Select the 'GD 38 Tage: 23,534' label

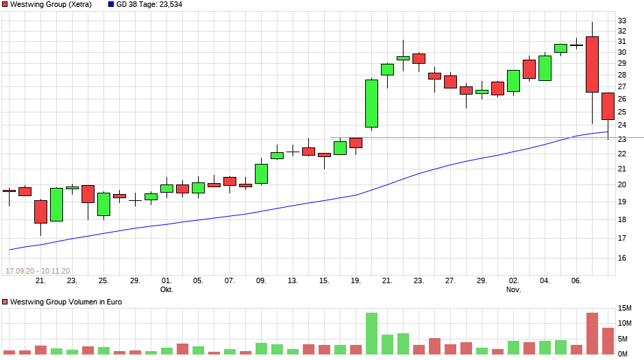click(x=149, y=5)
